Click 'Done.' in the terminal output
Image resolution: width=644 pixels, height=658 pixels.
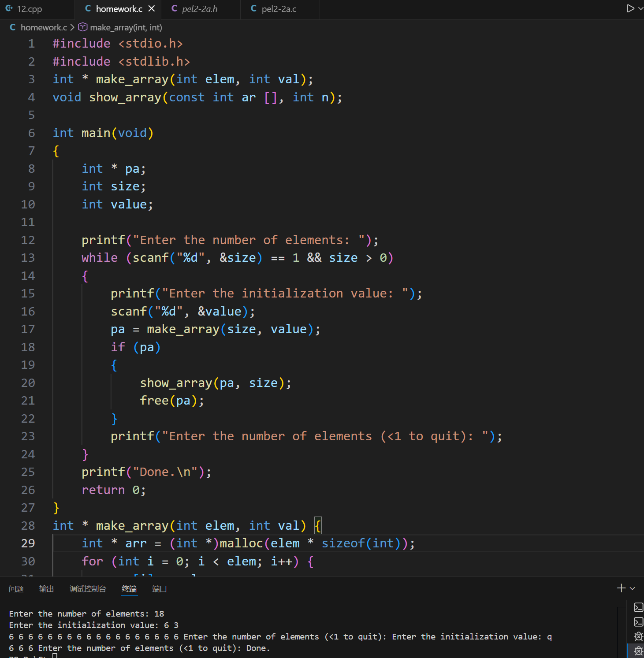coord(258,648)
